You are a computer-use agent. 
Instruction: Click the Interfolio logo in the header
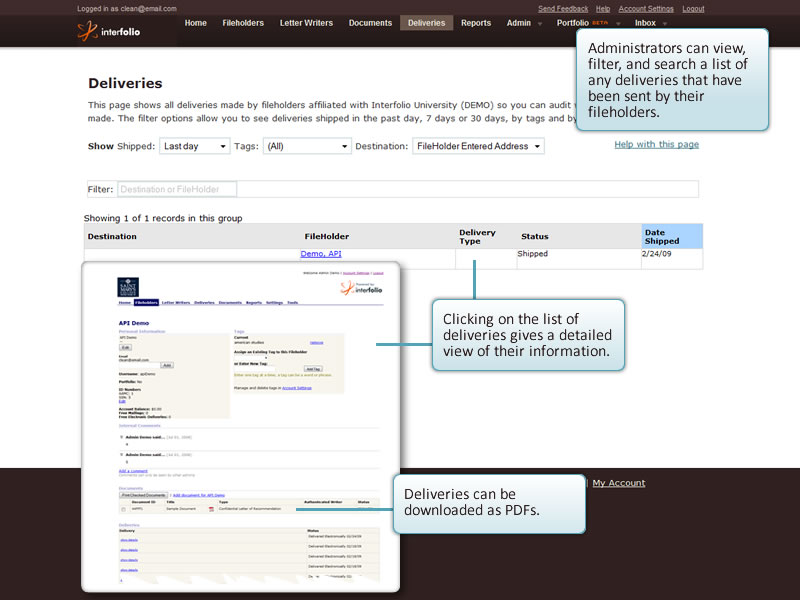[109, 31]
